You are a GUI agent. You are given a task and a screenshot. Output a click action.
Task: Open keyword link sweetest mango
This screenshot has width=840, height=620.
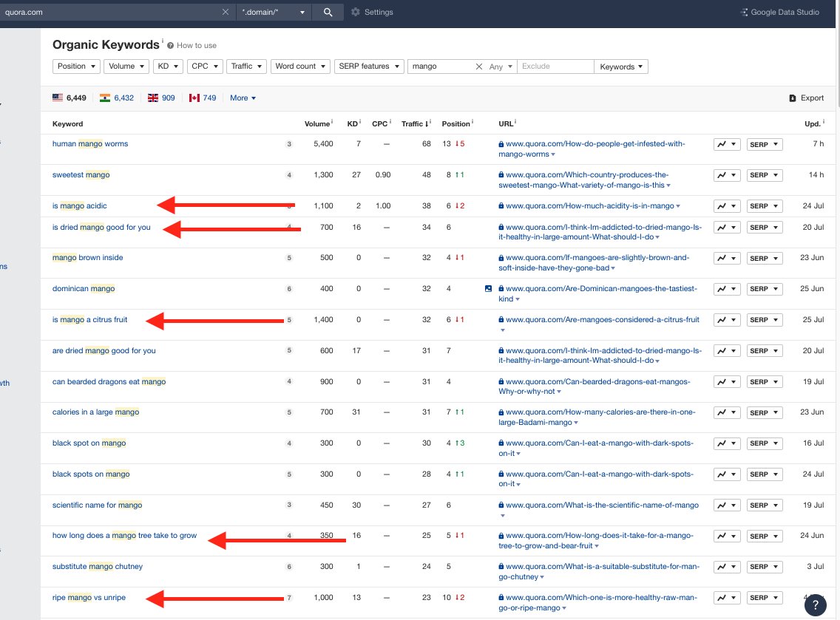click(81, 174)
